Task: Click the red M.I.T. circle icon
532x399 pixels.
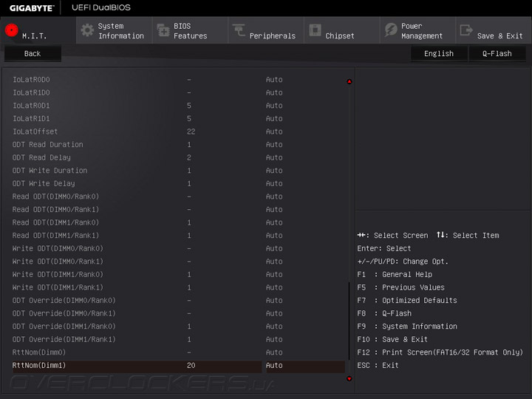Action: (11, 30)
